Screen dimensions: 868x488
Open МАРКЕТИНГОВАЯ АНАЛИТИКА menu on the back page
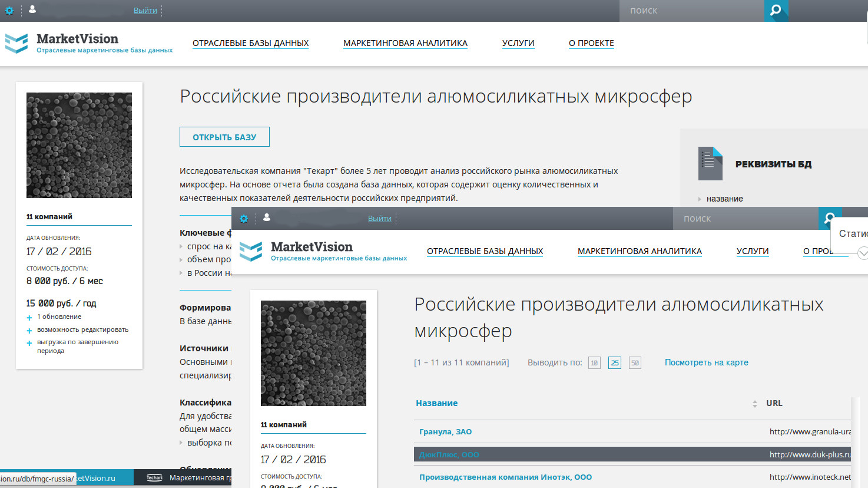[406, 43]
